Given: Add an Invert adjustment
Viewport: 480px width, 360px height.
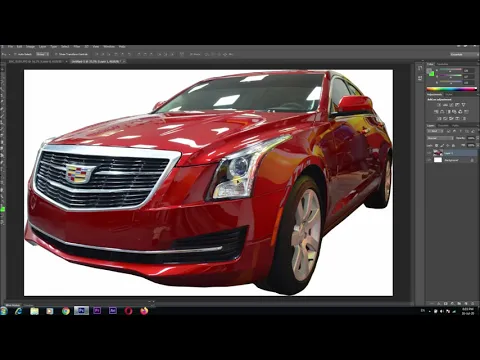Looking at the screenshot, I should pyautogui.click(x=439, y=119).
